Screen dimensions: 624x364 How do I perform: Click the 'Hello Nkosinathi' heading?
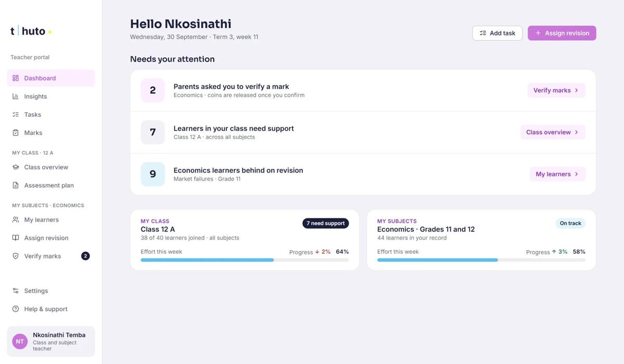click(180, 24)
